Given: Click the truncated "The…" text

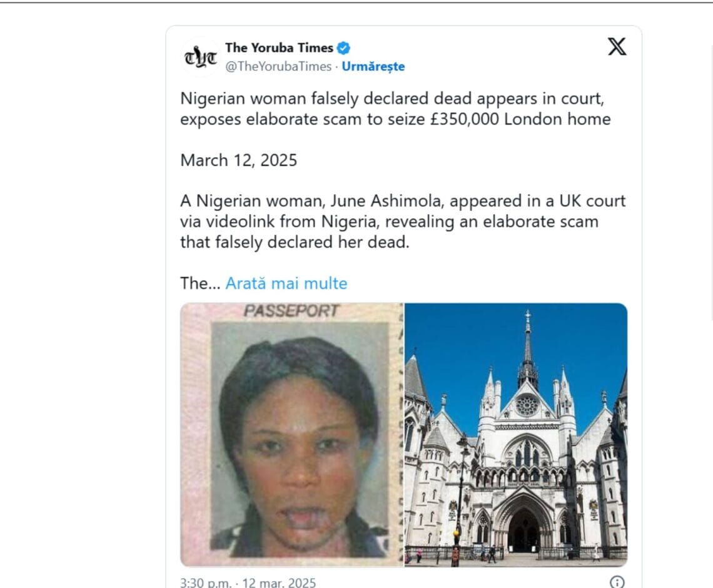Looking at the screenshot, I should [x=200, y=283].
